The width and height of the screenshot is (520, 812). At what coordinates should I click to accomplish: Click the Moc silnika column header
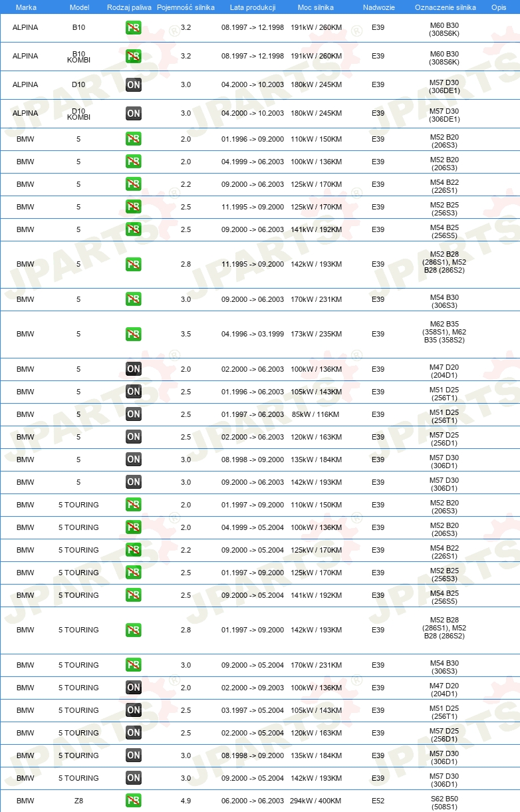[316, 7]
